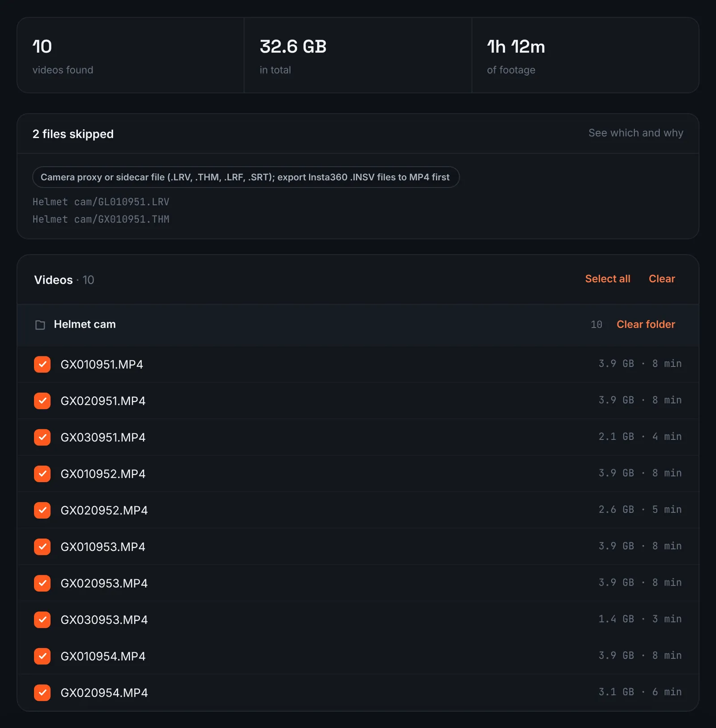Untick the GX020952.MP4 checkbox
Viewport: 716px width, 728px height.
[42, 510]
